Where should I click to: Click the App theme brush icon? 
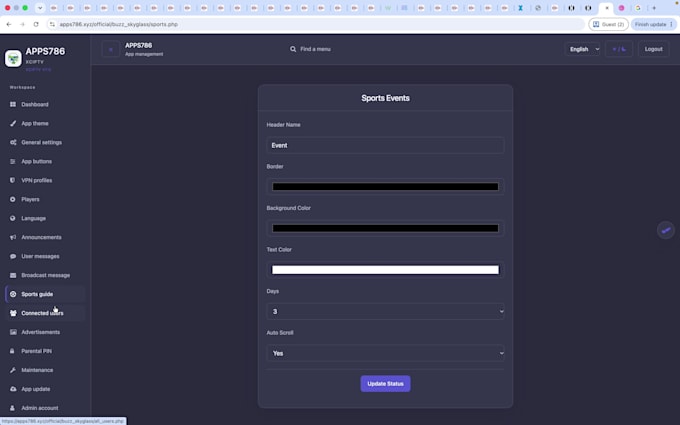(x=13, y=124)
